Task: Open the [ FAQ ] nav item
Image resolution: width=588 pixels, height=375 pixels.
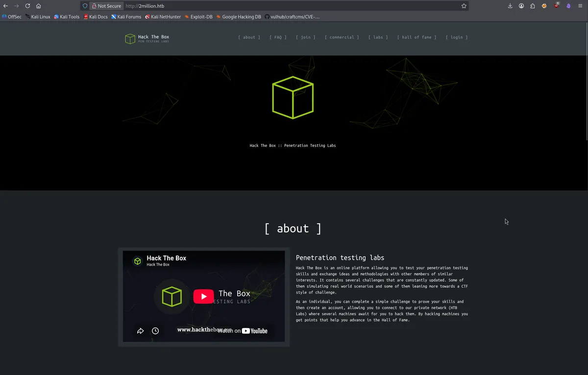Action: 278,37
